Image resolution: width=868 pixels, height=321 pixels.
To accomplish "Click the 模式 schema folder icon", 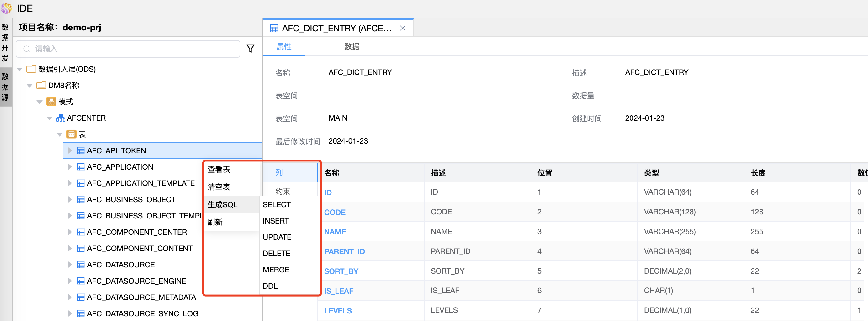I will [x=51, y=102].
